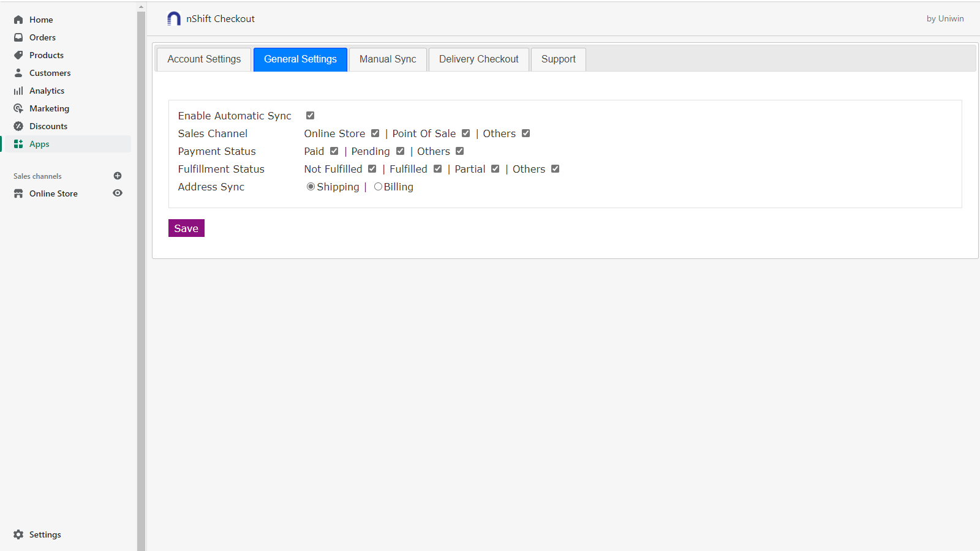The image size is (980, 551).
Task: Open Settings via the gear icon
Action: tap(18, 534)
